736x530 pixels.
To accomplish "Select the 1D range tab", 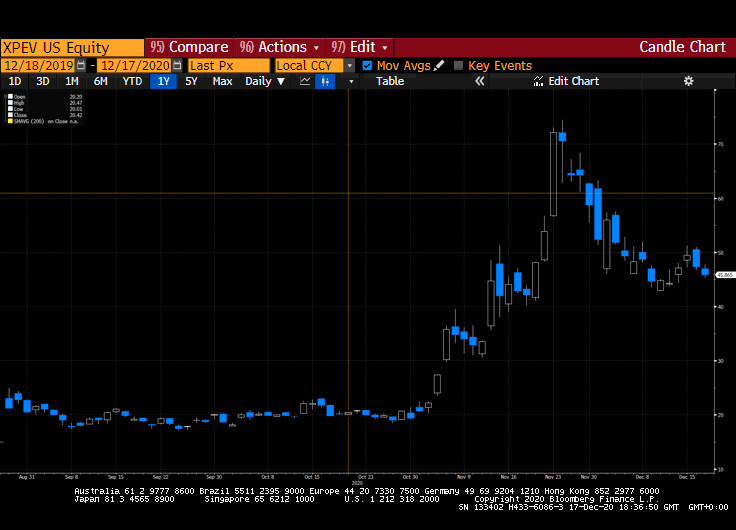I will (15, 81).
